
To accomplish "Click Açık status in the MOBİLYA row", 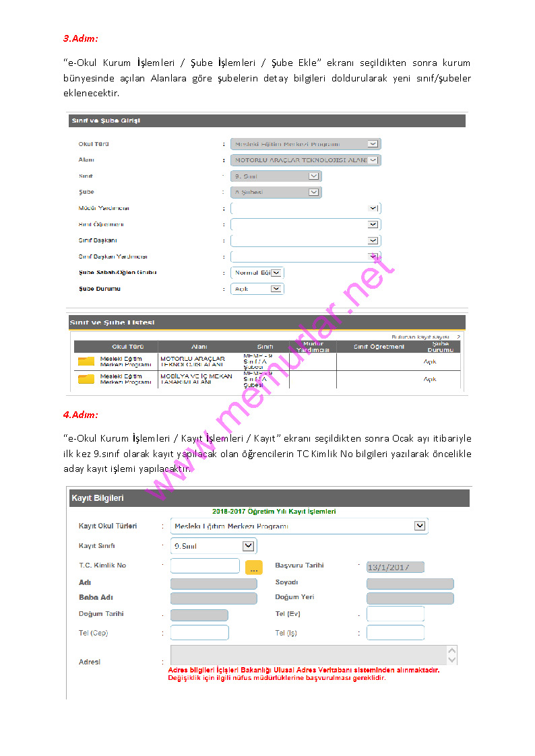I will coord(430,380).
